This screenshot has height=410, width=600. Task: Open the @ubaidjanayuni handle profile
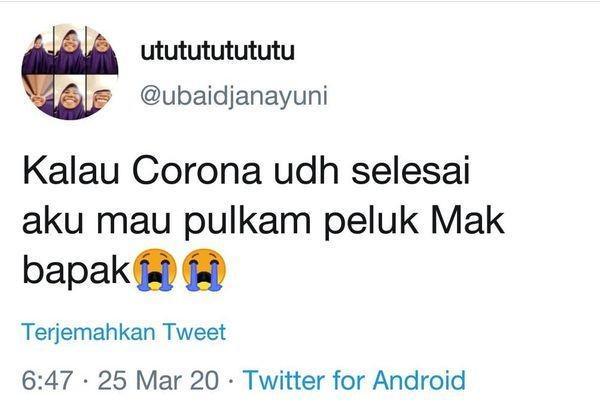234,96
